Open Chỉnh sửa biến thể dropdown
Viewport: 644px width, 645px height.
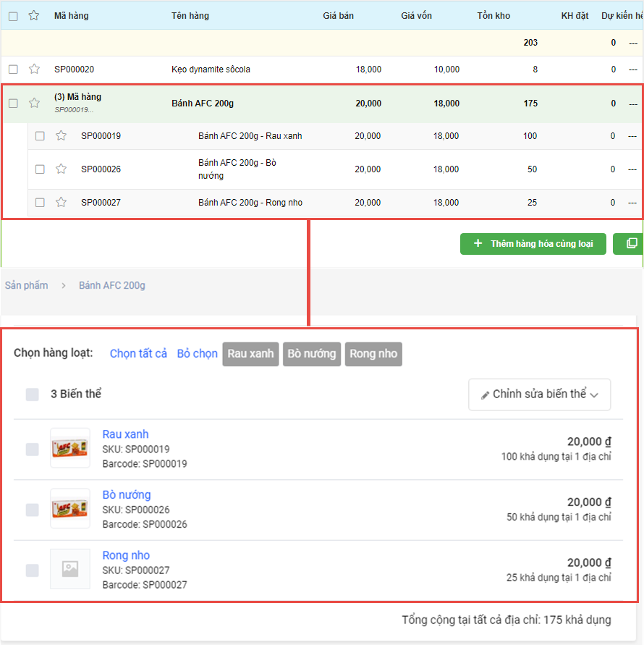tap(539, 395)
